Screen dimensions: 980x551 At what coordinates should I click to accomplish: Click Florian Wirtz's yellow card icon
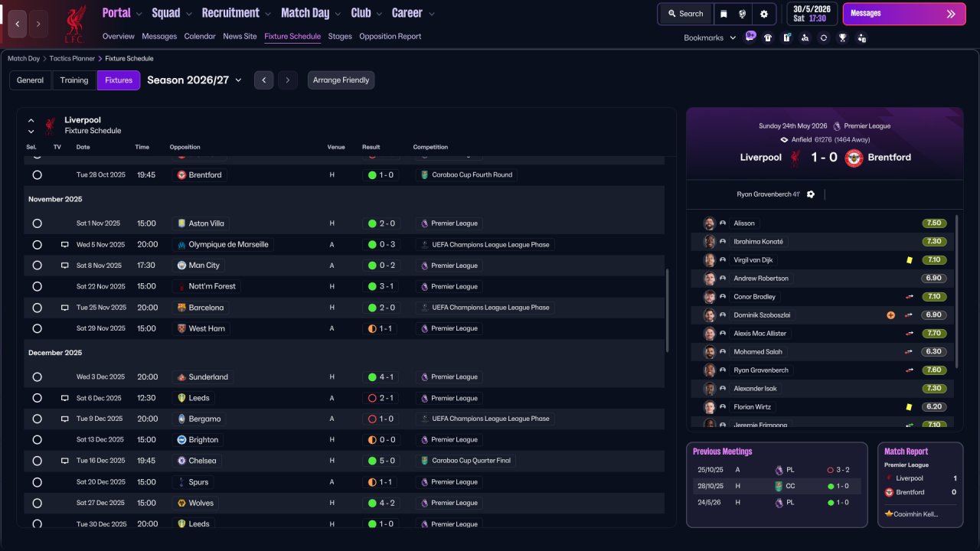[909, 407]
